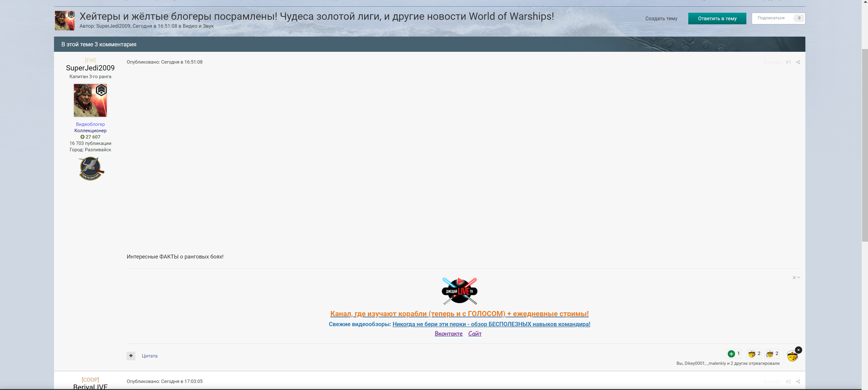Screen dimensions: 868x390
Task: Click the small author avatar next to the topic title
Action: click(x=65, y=21)
